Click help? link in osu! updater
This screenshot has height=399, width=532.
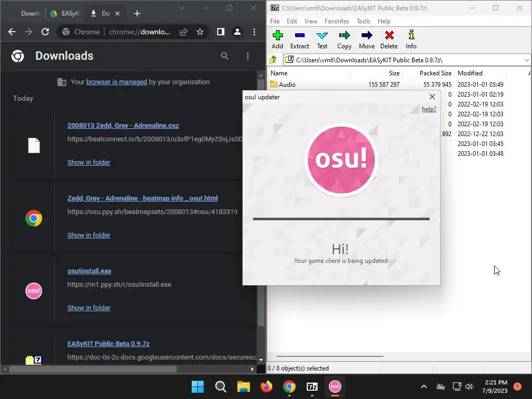(x=429, y=109)
